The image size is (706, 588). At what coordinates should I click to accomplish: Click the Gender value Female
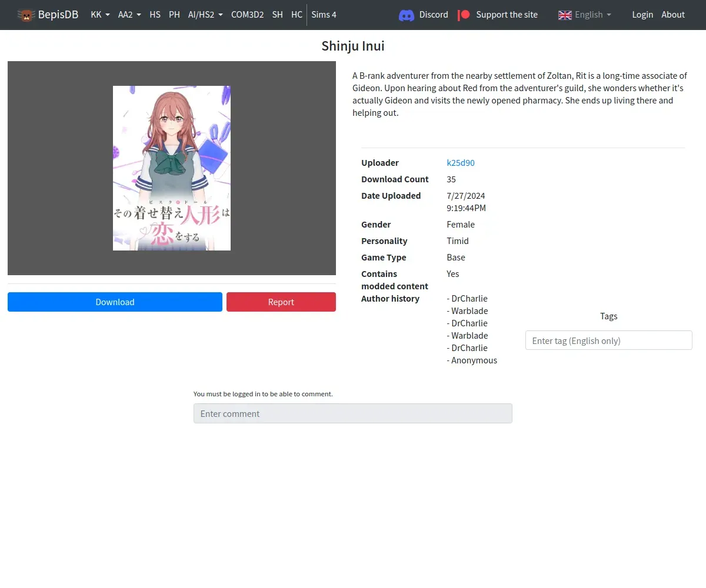461,225
